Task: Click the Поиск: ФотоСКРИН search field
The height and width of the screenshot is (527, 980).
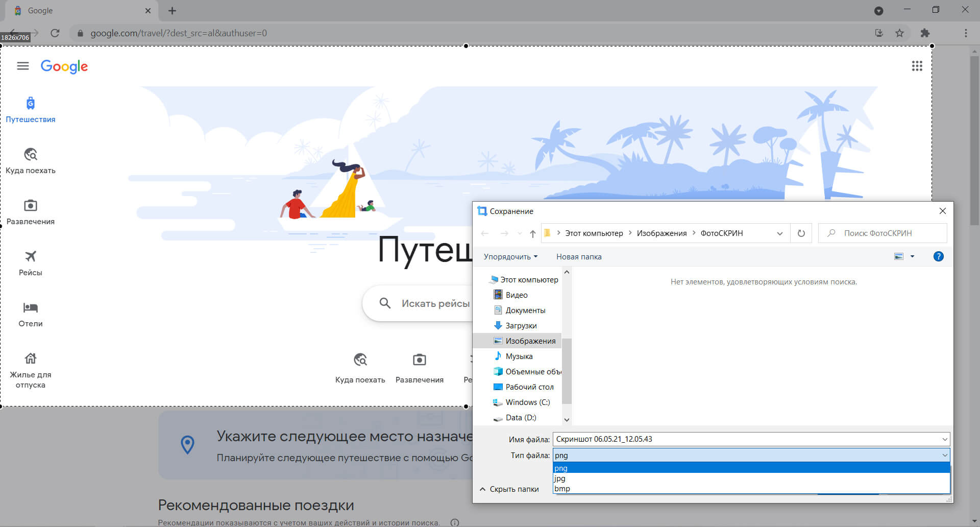Action: point(888,233)
